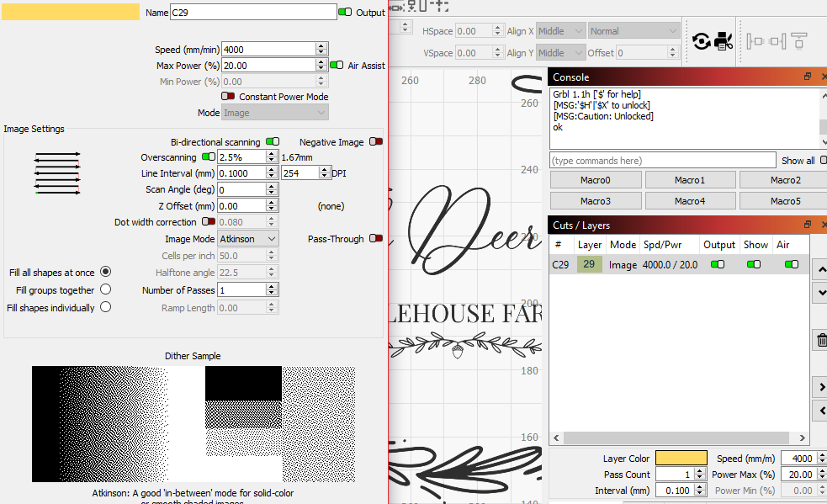Click the yellow color swatch beside Name
Image resolution: width=827 pixels, height=504 pixels.
tap(71, 12)
